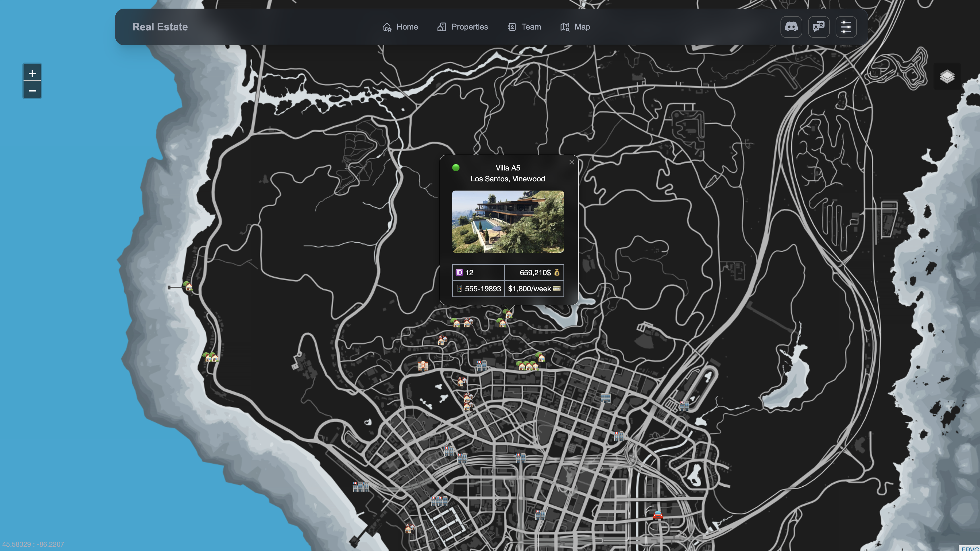Open the language translation button
The image size is (980, 551).
(x=818, y=27)
